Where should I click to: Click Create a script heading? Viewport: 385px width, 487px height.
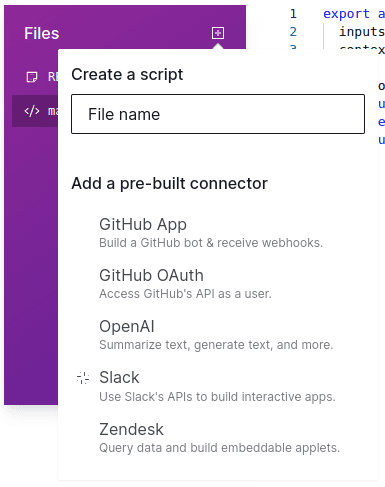click(127, 74)
